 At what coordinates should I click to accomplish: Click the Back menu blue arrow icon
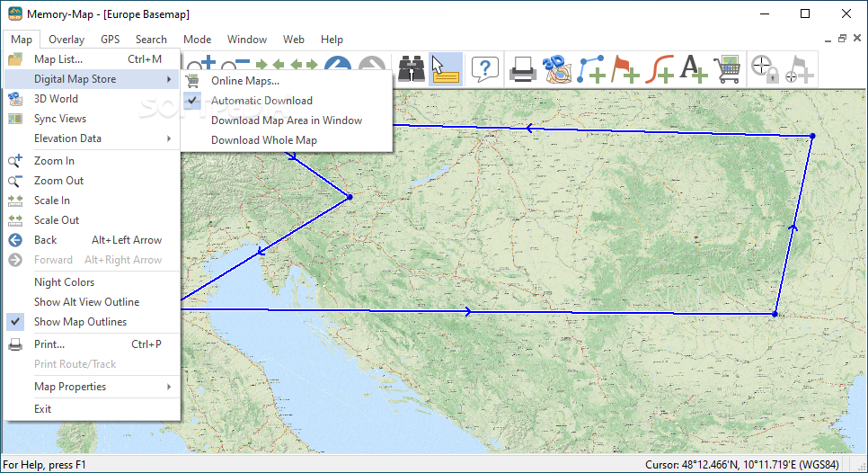click(15, 240)
